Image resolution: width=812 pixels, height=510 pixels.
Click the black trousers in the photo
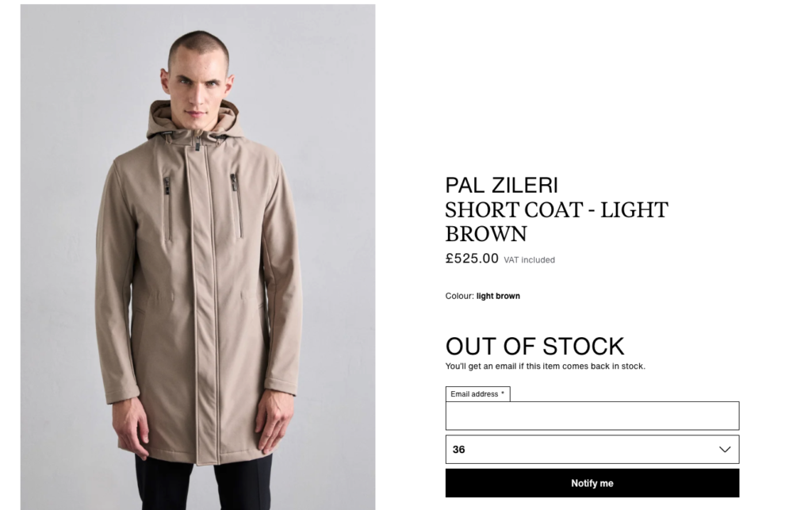pyautogui.click(x=203, y=483)
